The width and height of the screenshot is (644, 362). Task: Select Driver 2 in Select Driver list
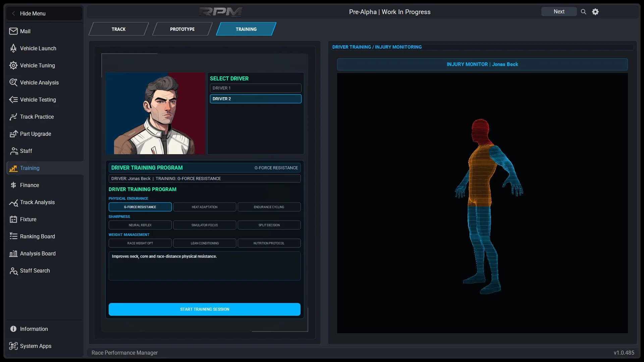pos(256,99)
